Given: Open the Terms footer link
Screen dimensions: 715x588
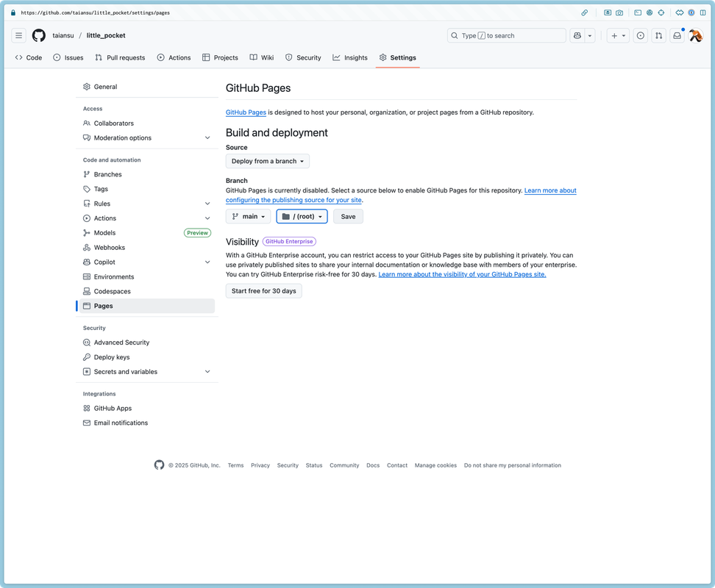Looking at the screenshot, I should click(235, 465).
